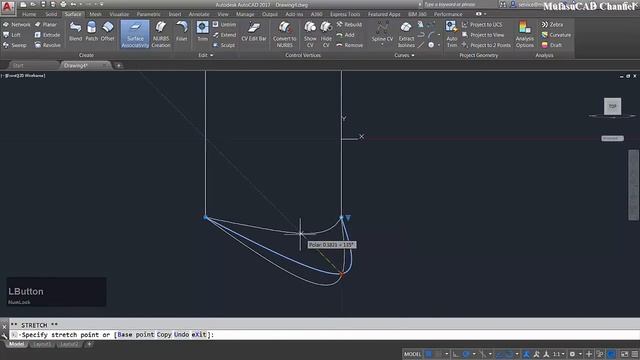640x360 pixels.
Task: Toggle NURBS Creation mode
Action: pos(161,35)
